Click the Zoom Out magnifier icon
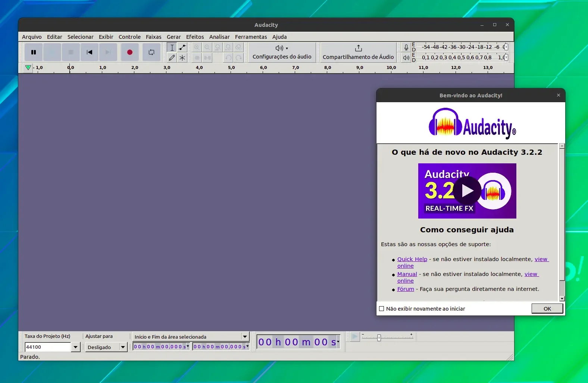This screenshot has width=588, height=383. [x=207, y=47]
